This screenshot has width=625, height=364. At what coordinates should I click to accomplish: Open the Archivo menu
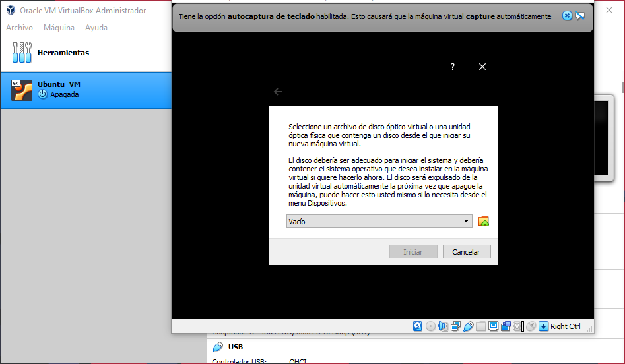coord(19,28)
